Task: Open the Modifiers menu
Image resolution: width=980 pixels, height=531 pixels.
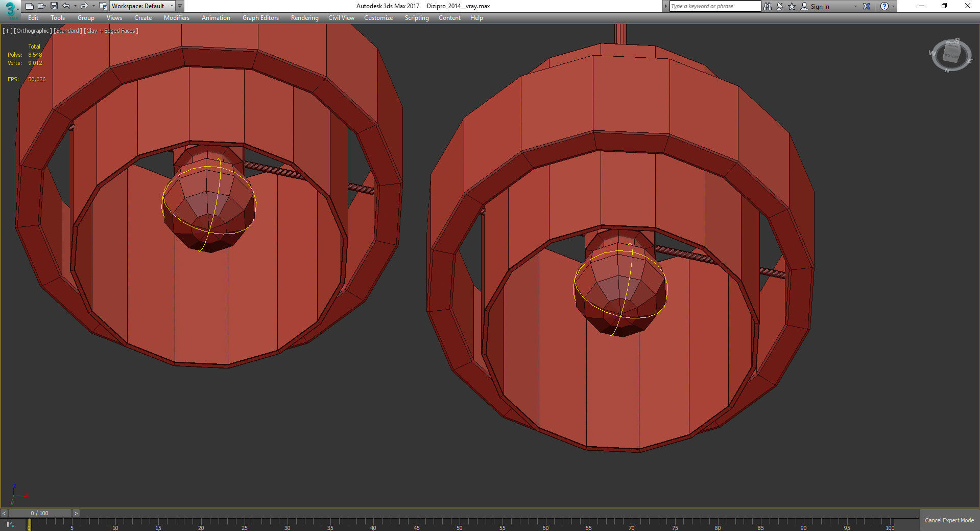Action: (177, 18)
